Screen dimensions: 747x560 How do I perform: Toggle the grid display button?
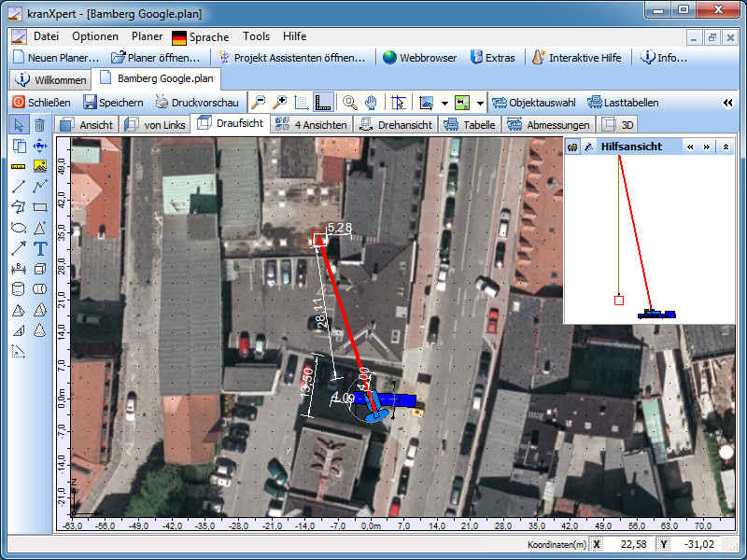(301, 103)
